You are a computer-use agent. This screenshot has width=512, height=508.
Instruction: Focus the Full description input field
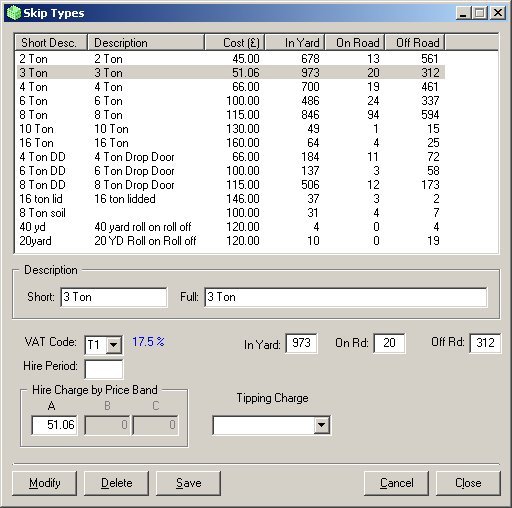point(346,297)
